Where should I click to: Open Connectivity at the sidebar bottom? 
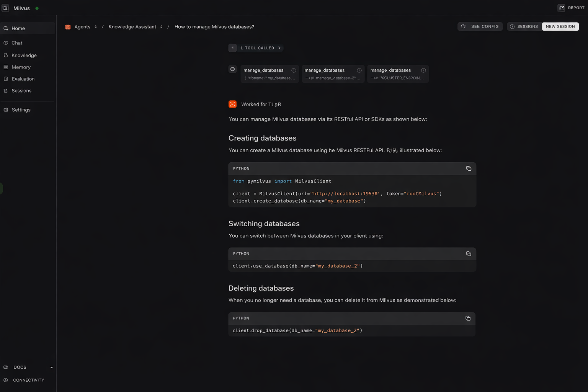[28, 380]
